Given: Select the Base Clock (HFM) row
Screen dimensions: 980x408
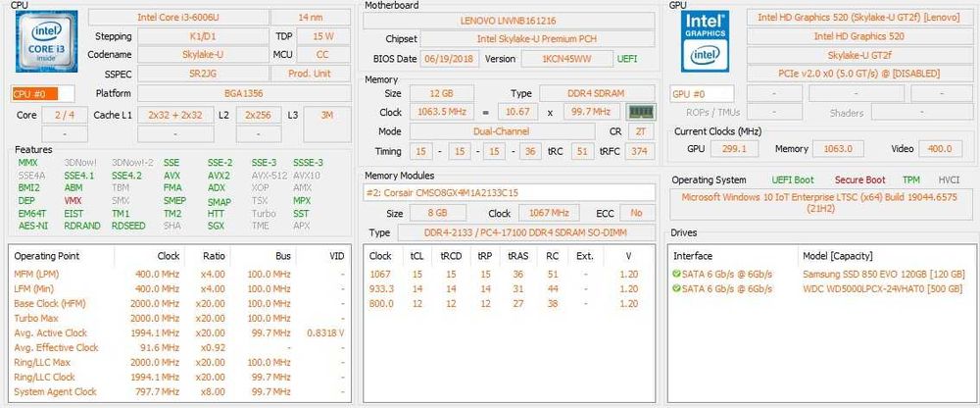Looking at the screenshot, I should point(179,303).
